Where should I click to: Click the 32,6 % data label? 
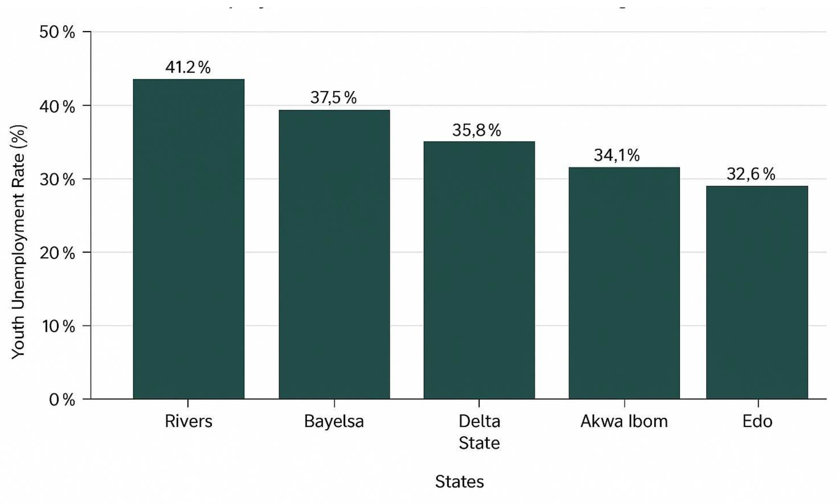751,174
